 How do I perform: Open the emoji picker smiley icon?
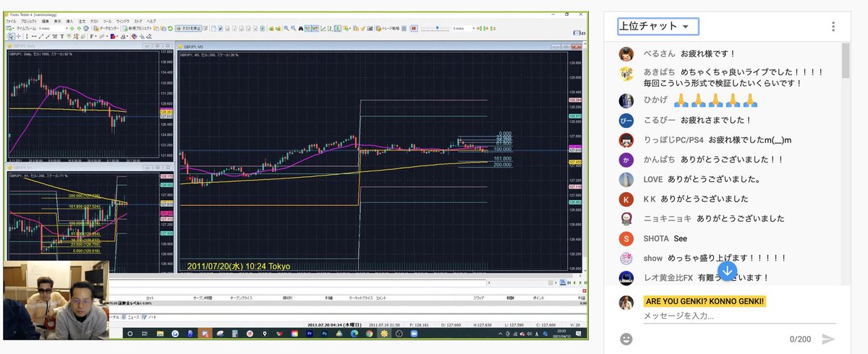[626, 339]
